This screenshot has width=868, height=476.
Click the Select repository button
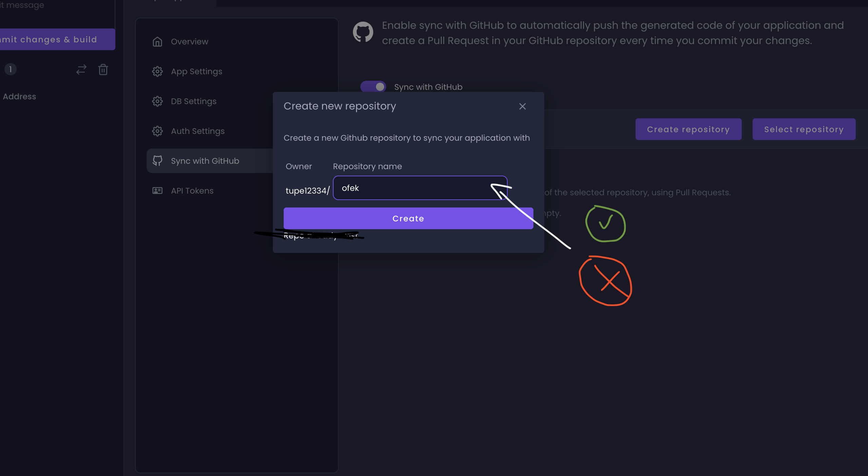tap(804, 129)
